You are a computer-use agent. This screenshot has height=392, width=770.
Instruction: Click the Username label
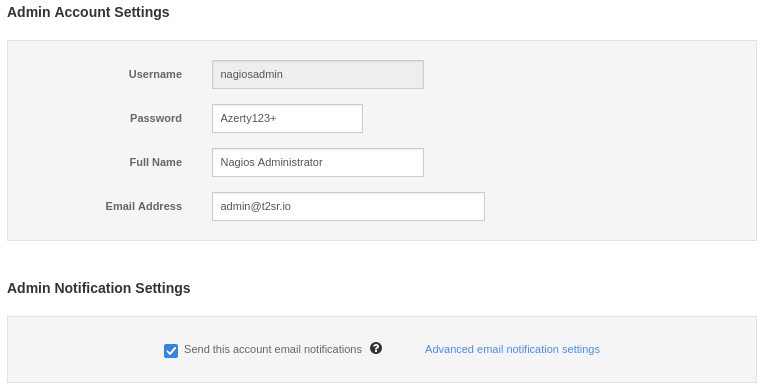[155, 74]
